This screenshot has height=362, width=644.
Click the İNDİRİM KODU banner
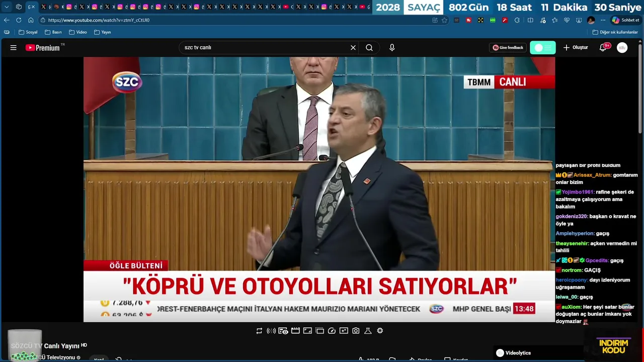[x=614, y=346]
